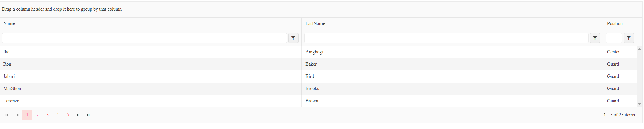Go to the previous page arrow
644x129 pixels.
17,115
